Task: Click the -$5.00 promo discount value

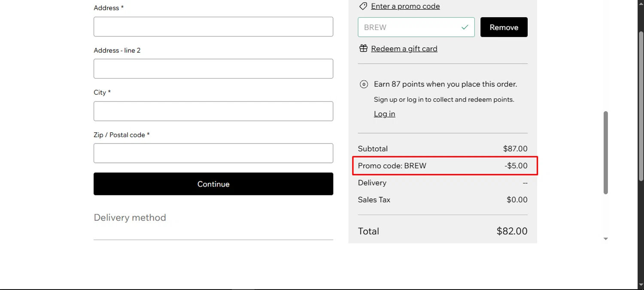Action: (516, 166)
